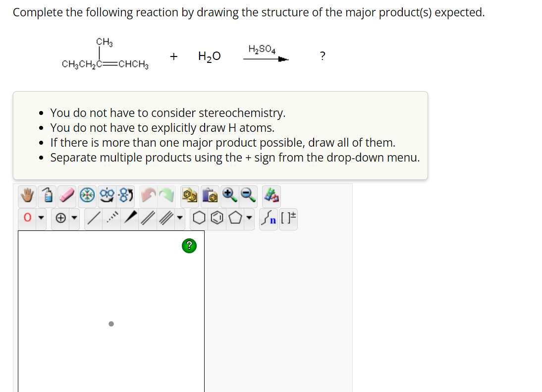Select the chain tool labeled n

tap(268, 218)
